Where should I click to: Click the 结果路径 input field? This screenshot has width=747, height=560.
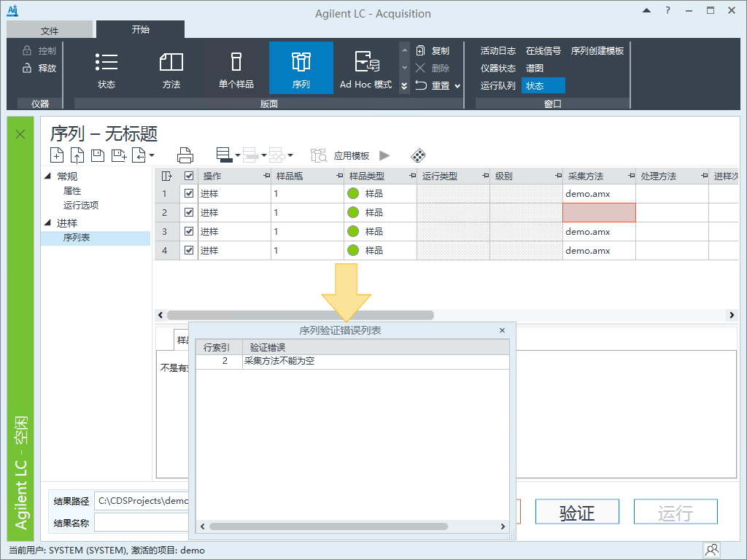point(142,501)
